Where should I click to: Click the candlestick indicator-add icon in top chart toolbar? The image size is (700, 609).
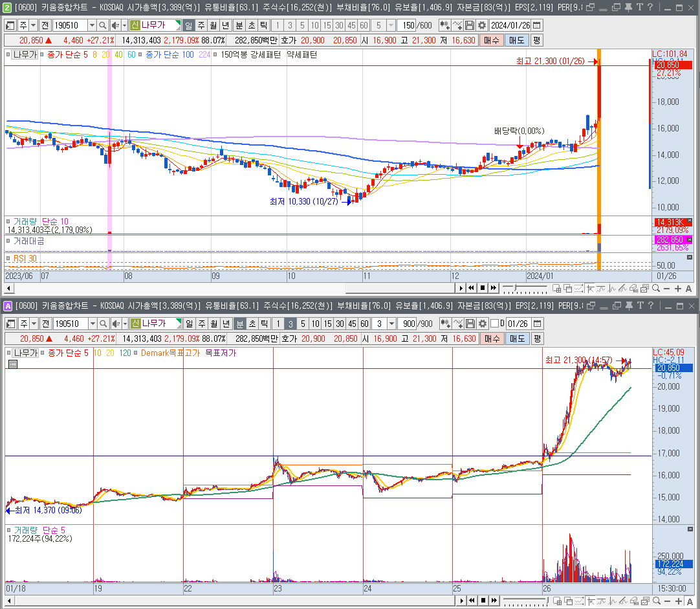tap(444, 25)
